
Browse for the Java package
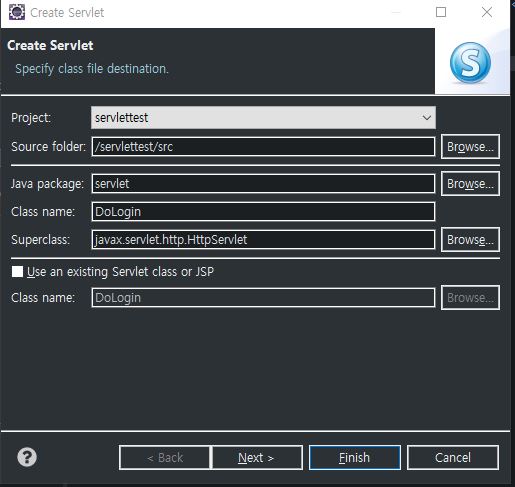(470, 184)
